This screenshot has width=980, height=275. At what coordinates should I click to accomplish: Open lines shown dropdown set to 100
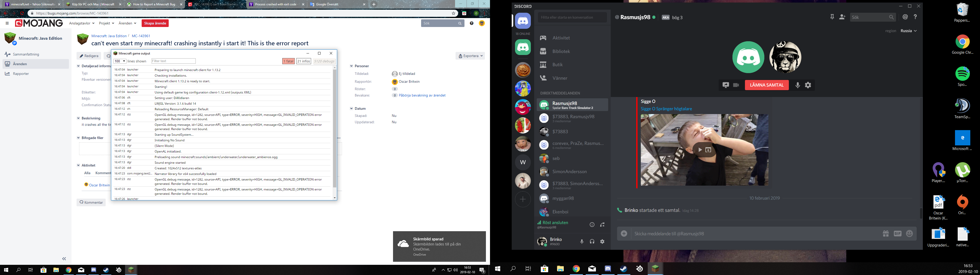119,61
